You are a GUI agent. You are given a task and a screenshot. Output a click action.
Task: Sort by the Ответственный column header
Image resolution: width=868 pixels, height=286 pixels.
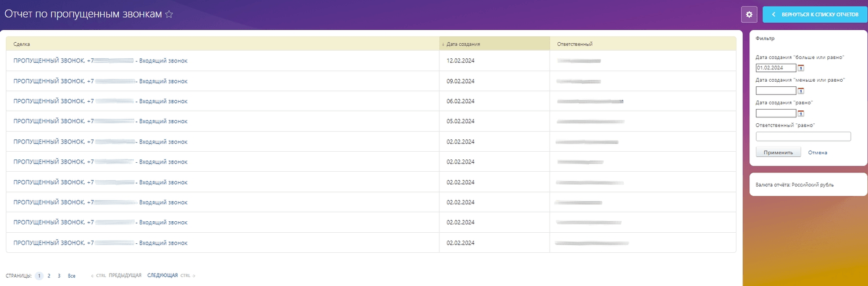[575, 44]
